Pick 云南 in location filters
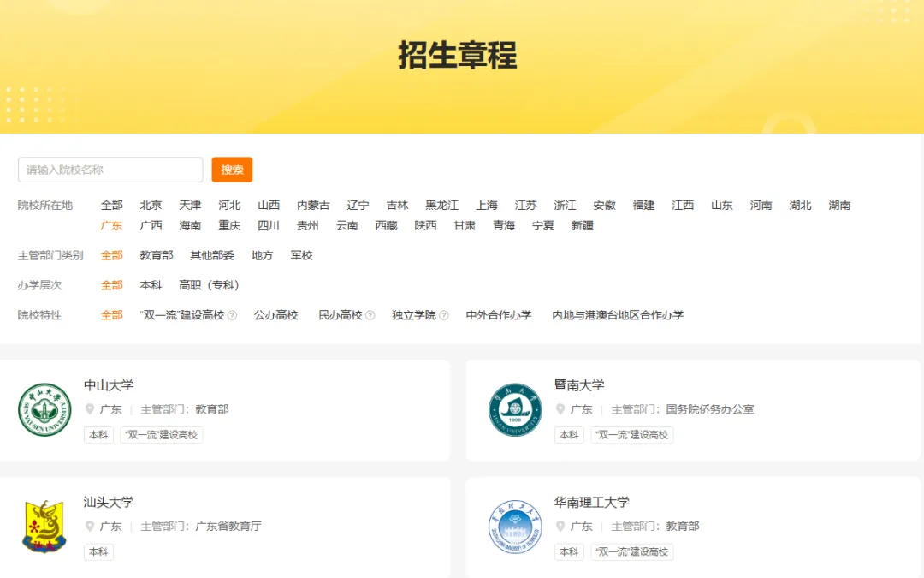 pos(347,226)
